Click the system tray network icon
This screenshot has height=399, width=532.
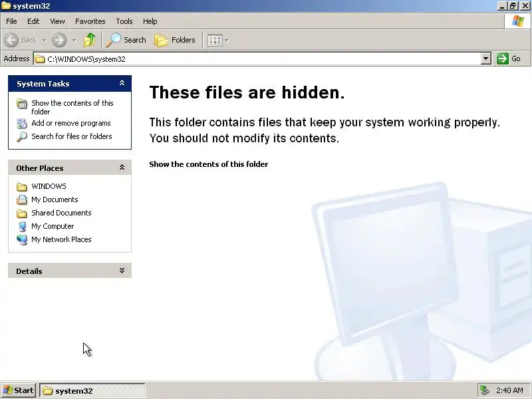click(x=484, y=390)
